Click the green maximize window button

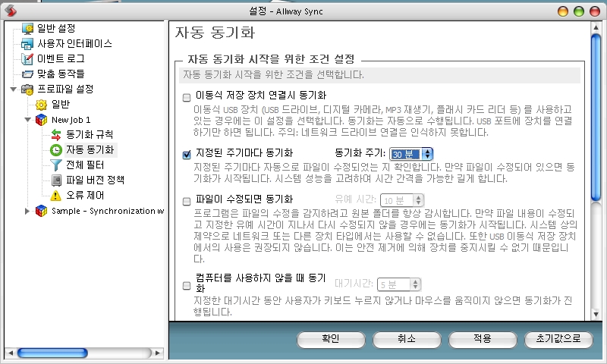tap(579, 11)
